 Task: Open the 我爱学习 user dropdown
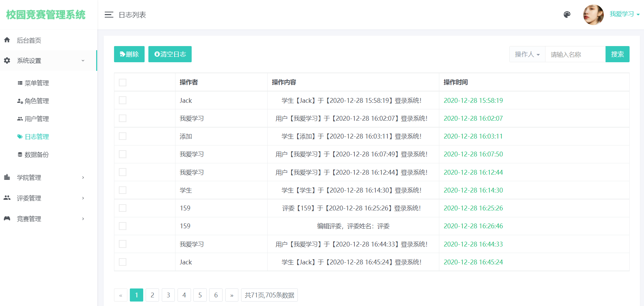[x=624, y=14]
